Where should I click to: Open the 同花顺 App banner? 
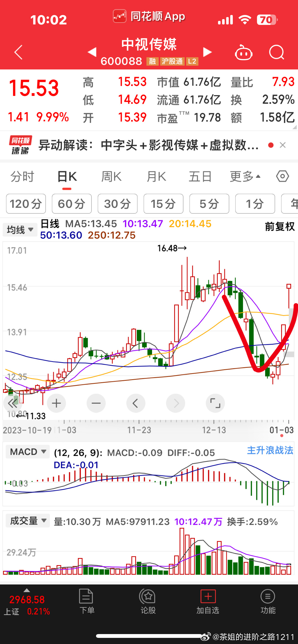pos(149,16)
